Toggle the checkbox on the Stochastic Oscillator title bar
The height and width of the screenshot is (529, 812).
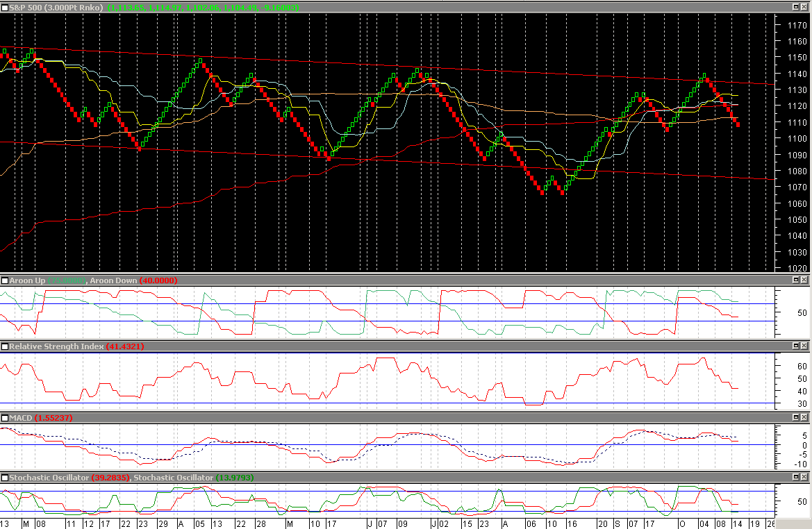tap(5, 477)
